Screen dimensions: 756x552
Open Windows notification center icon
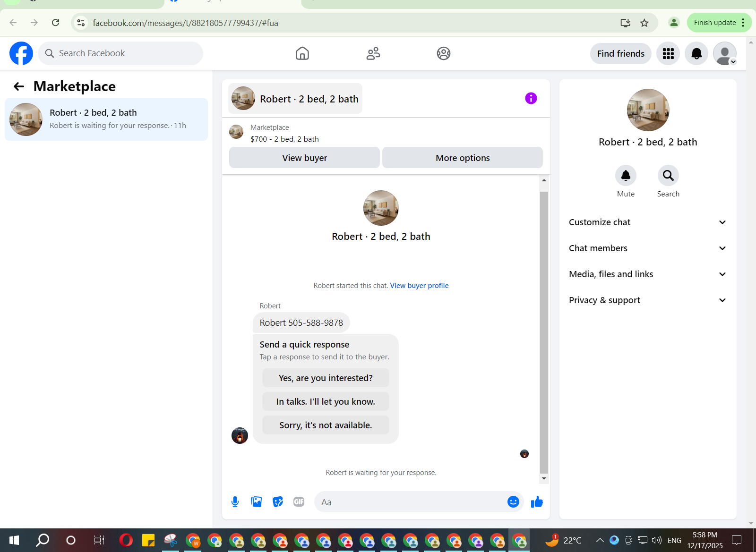pyautogui.click(x=737, y=540)
